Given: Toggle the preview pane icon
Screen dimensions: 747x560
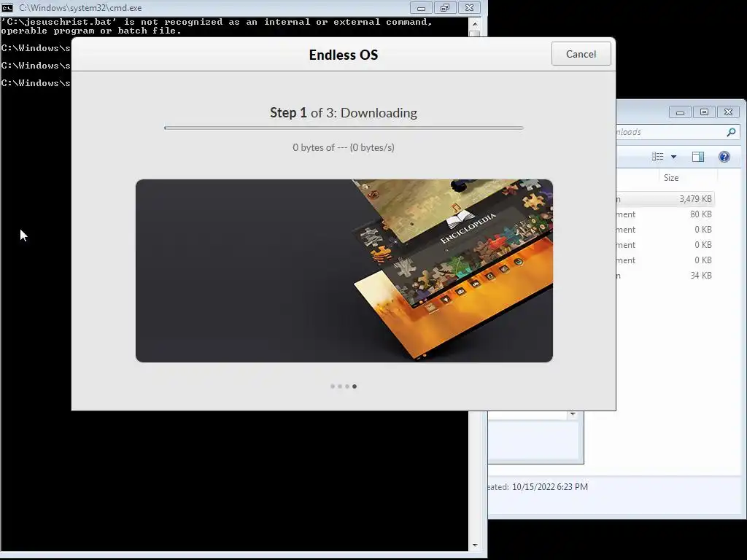Looking at the screenshot, I should (x=698, y=157).
